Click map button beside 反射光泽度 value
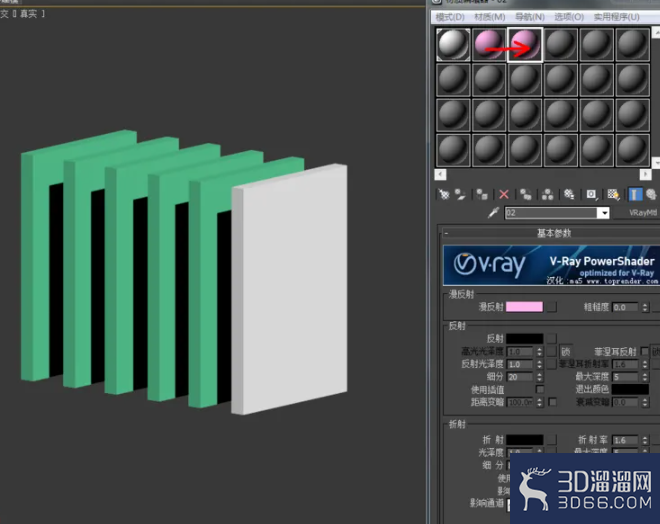 tap(551, 364)
